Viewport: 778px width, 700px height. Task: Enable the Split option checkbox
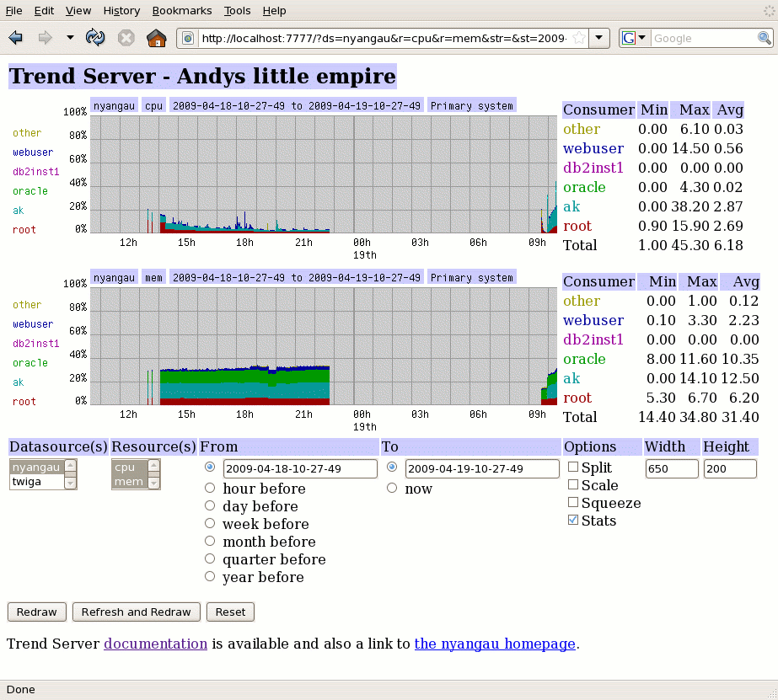(573, 467)
